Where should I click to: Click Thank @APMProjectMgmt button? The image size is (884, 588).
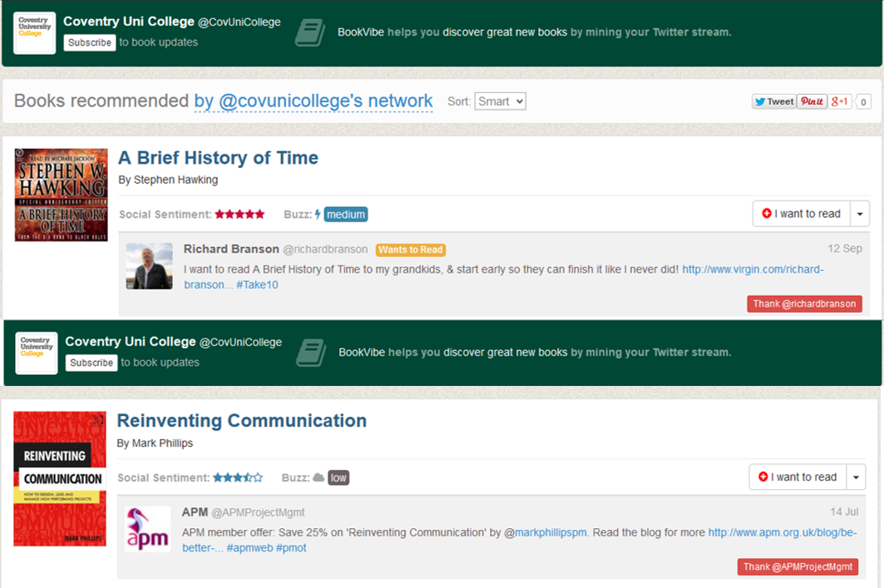pos(798,567)
